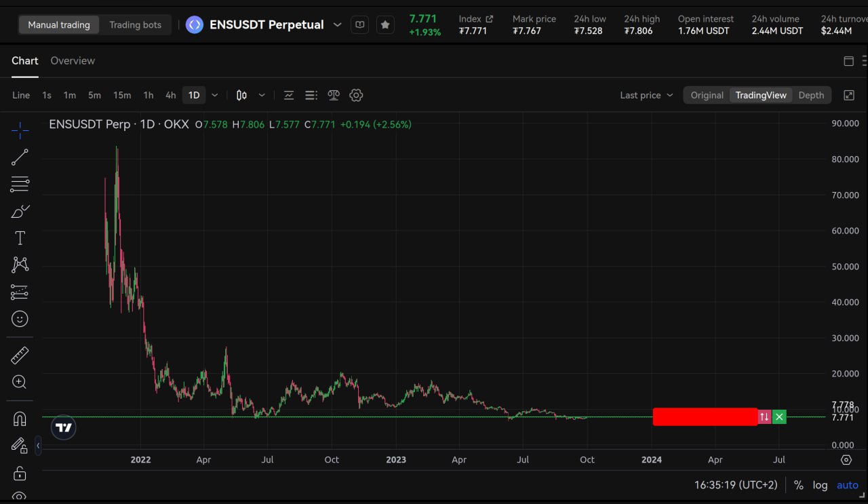Activate the zoom in tool
868x504 pixels.
[x=20, y=382]
